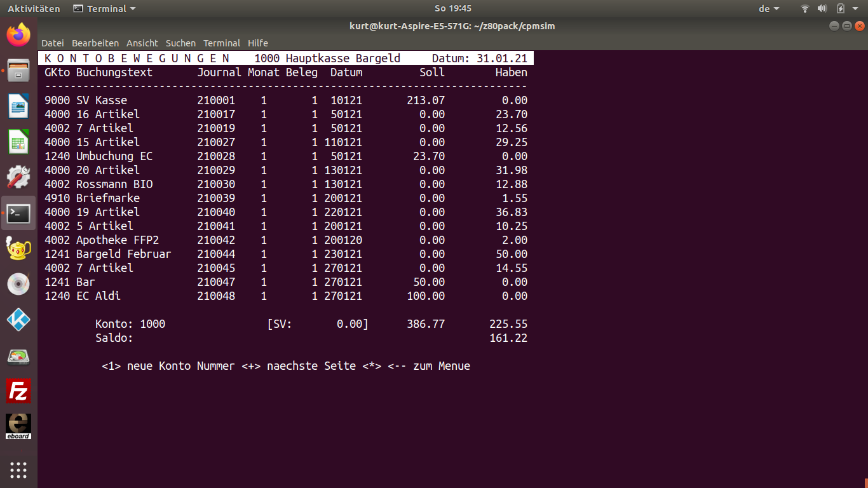Expand the Terminal app menu in top bar

point(105,9)
